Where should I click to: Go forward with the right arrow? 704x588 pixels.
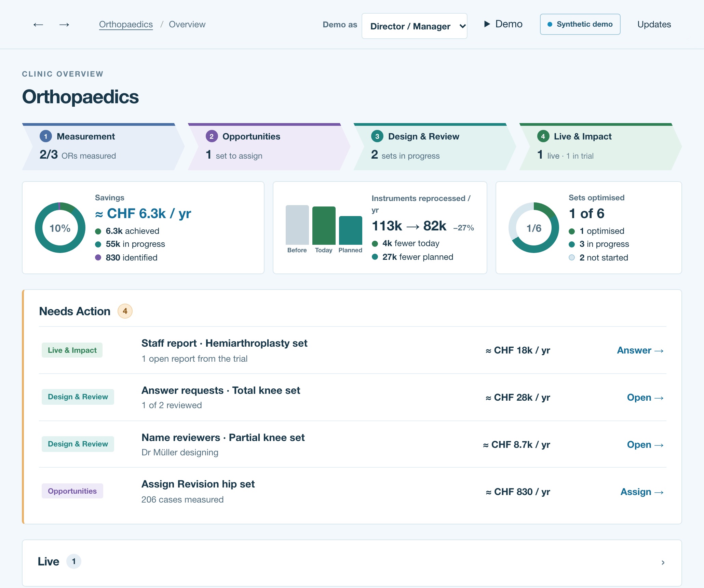click(x=64, y=25)
